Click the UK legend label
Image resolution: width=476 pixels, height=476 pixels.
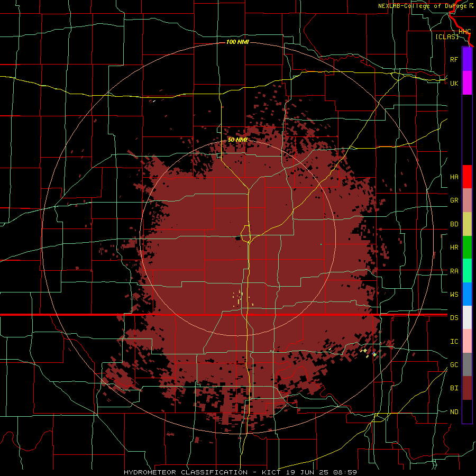454,83
